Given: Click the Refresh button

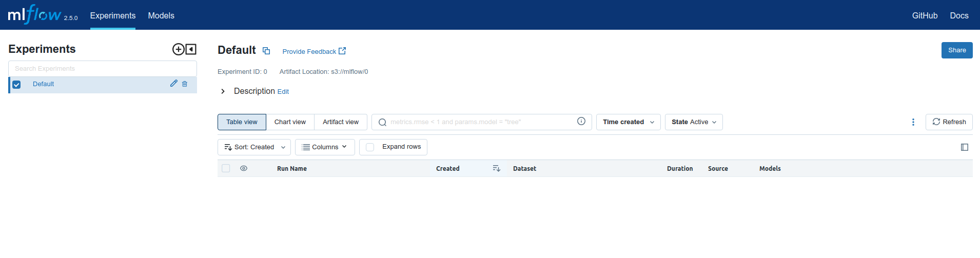Looking at the screenshot, I should pos(949,122).
